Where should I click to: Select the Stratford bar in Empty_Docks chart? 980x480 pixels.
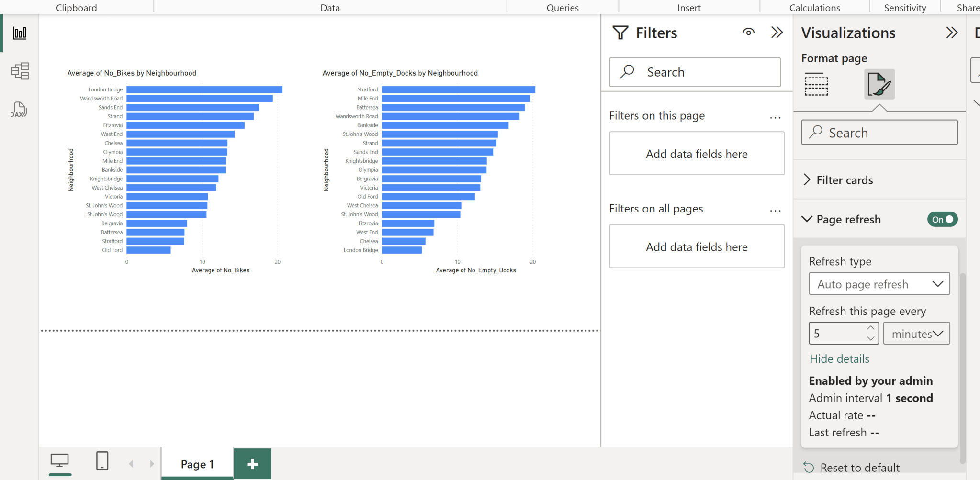point(458,89)
